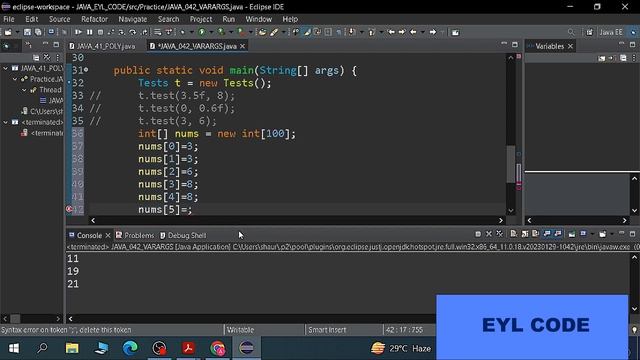The width and height of the screenshot is (640, 360).
Task: Click Collapse All in the Variables view toolbar
Action: click(x=623, y=58)
